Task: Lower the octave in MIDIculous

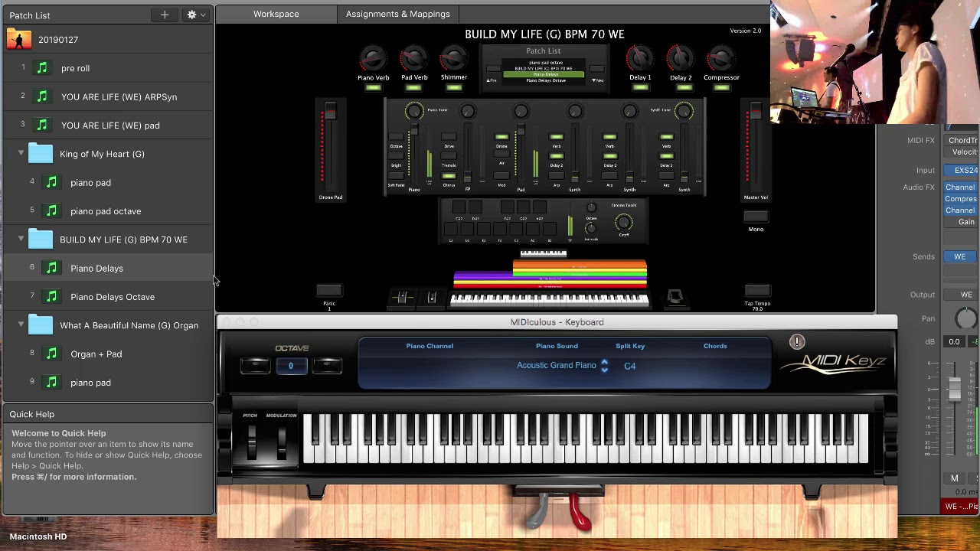Action: [255, 365]
